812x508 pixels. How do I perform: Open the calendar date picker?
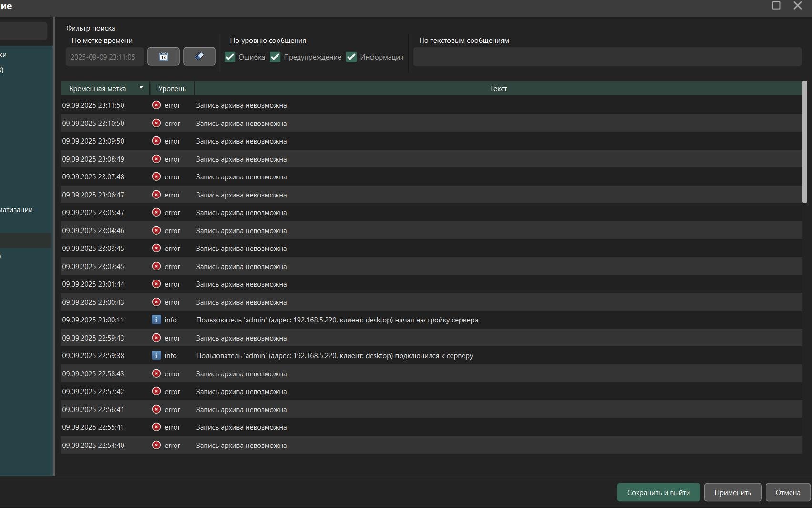pos(163,56)
